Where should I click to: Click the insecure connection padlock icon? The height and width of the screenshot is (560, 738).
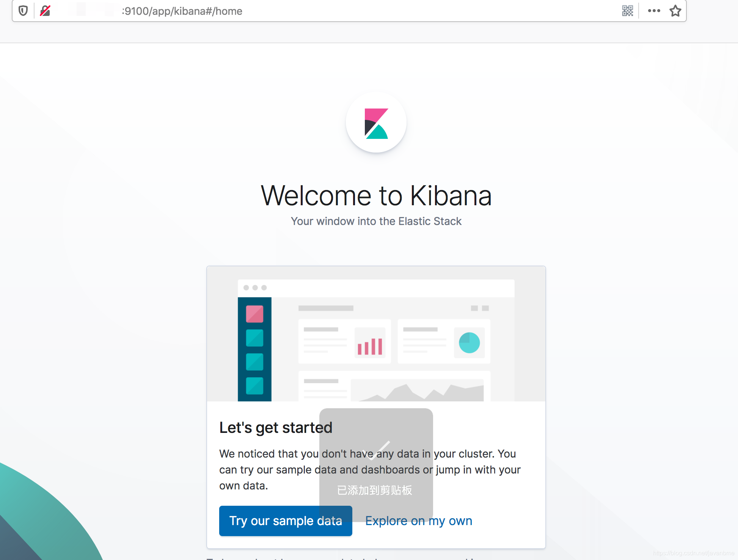tap(45, 11)
